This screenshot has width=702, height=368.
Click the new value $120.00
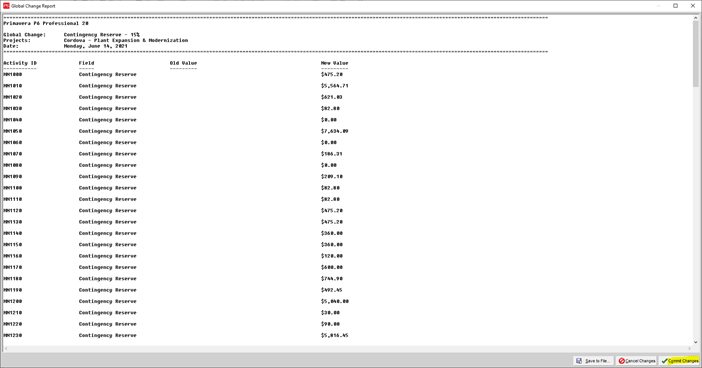point(332,256)
